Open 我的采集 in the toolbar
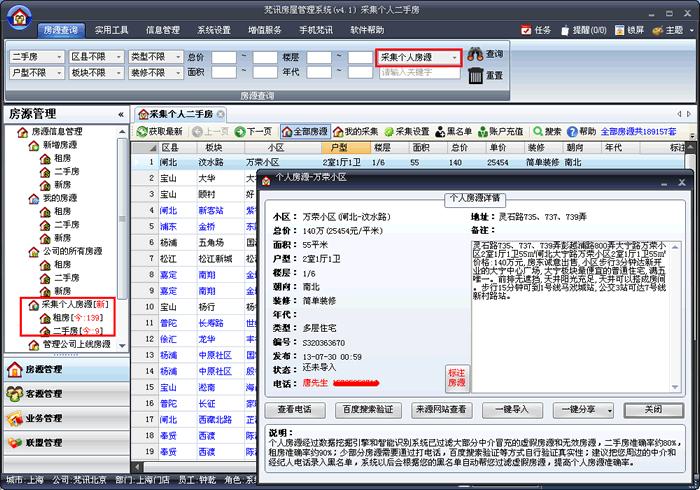The image size is (700, 490). [355, 131]
